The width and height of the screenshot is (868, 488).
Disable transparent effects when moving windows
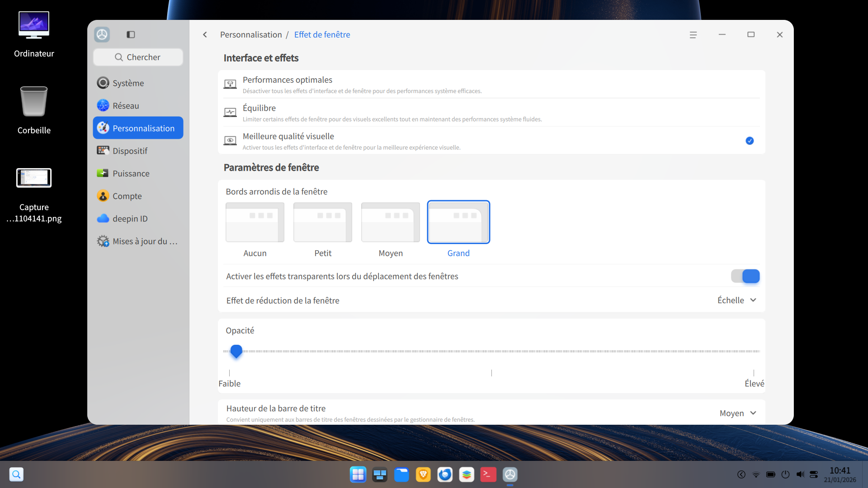(745, 276)
